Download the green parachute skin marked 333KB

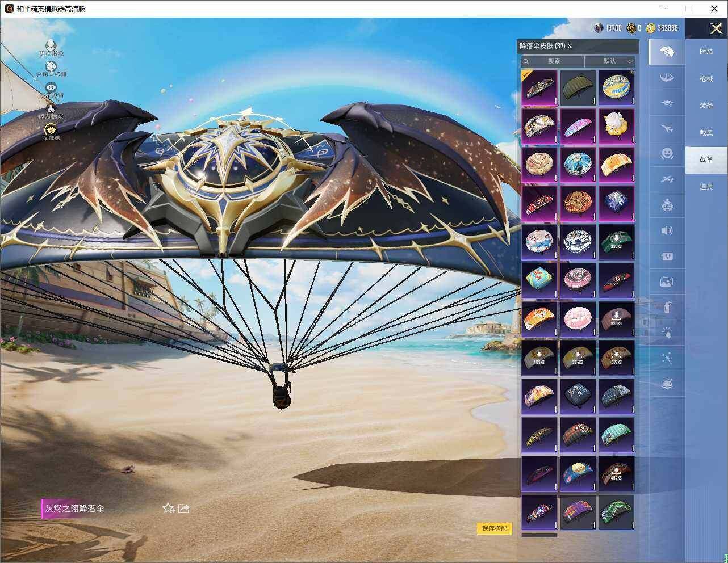617,242
